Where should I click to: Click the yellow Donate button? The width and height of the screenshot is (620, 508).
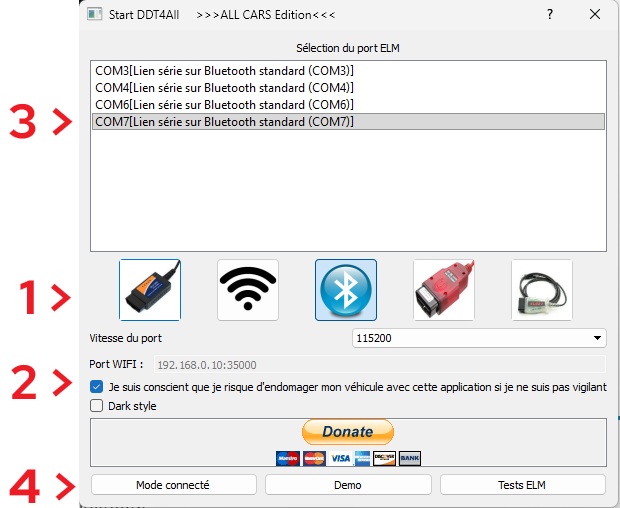pos(348,432)
